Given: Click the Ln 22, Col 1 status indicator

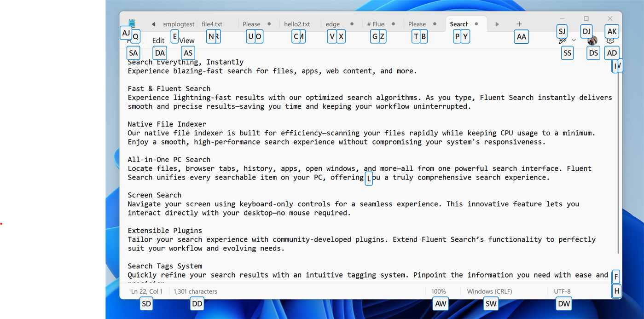Looking at the screenshot, I should [x=147, y=291].
